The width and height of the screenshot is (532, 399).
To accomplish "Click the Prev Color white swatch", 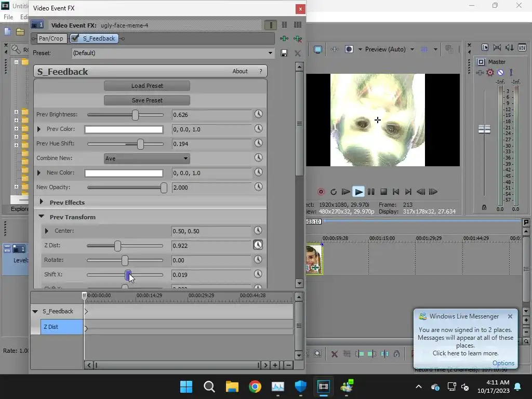I will click(x=124, y=129).
